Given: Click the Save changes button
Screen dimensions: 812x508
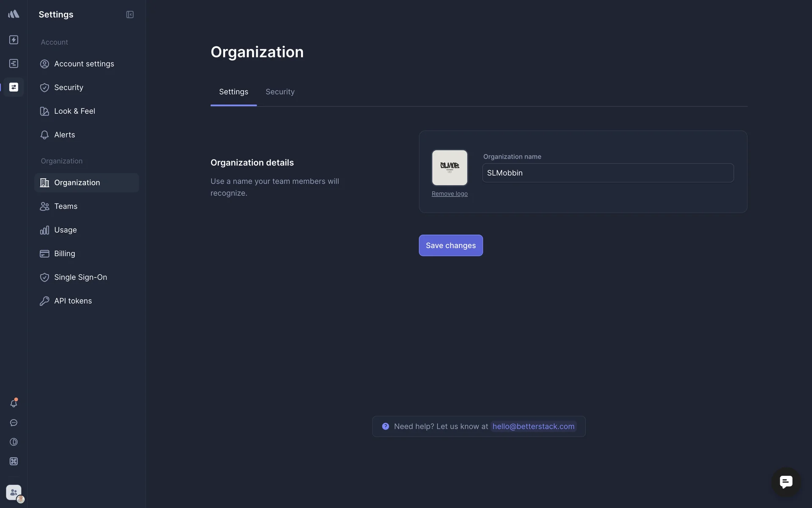Looking at the screenshot, I should pyautogui.click(x=450, y=246).
